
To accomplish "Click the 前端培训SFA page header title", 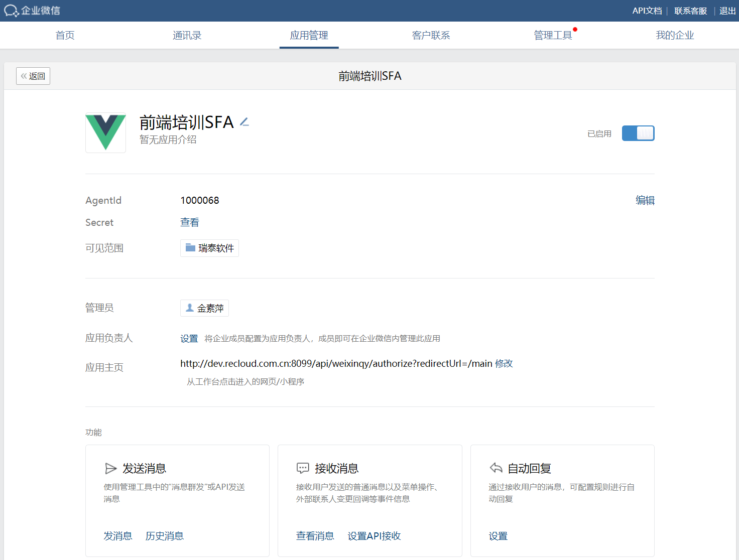I will (x=370, y=76).
